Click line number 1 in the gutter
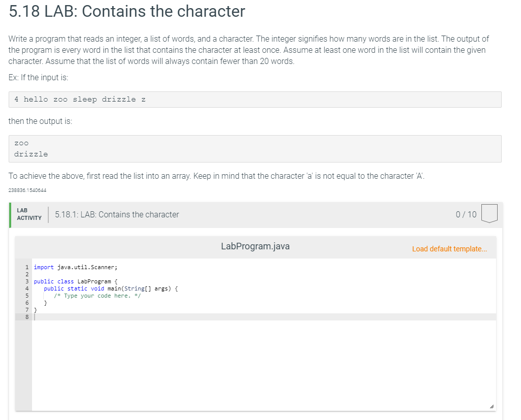 pyautogui.click(x=27, y=267)
